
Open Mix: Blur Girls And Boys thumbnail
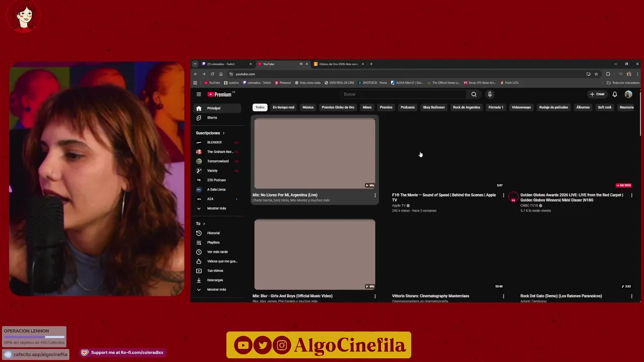pyautogui.click(x=314, y=254)
